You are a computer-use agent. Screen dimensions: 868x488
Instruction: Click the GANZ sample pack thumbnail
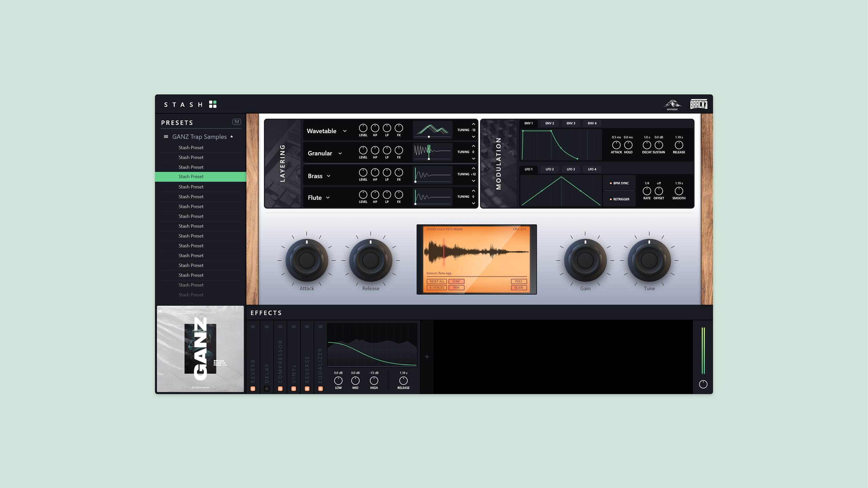200,348
